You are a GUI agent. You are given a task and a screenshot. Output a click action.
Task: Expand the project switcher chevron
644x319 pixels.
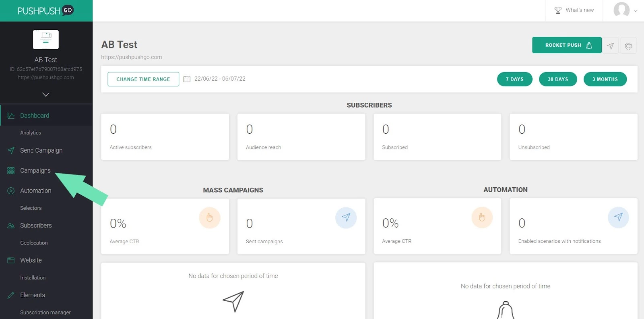(x=46, y=94)
